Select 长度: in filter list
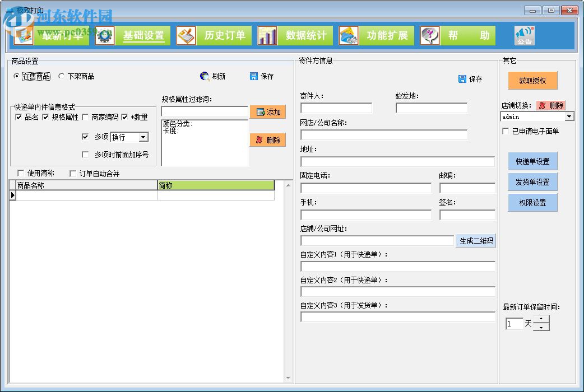The image size is (584, 392). coord(171,130)
